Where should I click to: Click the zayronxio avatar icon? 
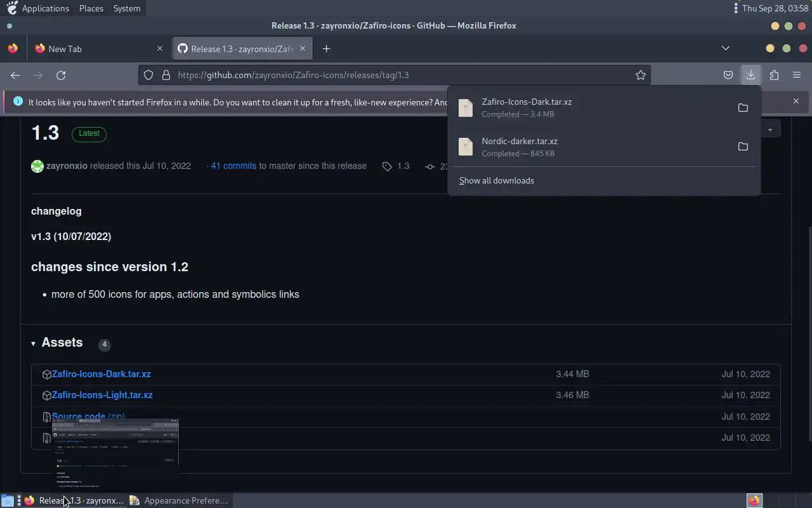pyautogui.click(x=37, y=166)
